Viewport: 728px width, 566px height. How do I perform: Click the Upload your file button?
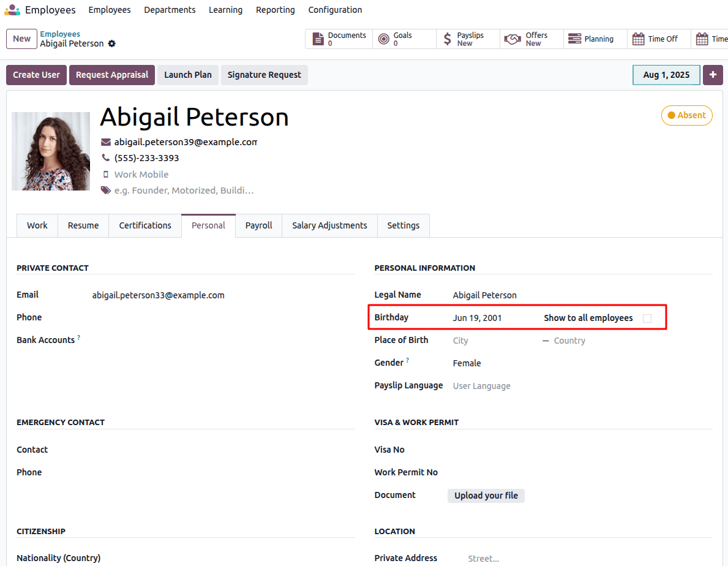pos(486,496)
